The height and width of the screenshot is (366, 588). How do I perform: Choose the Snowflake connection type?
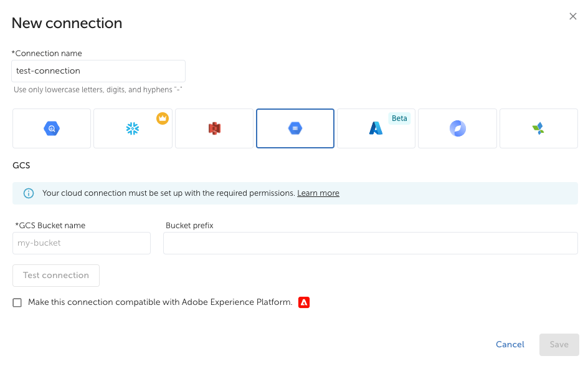(x=133, y=128)
